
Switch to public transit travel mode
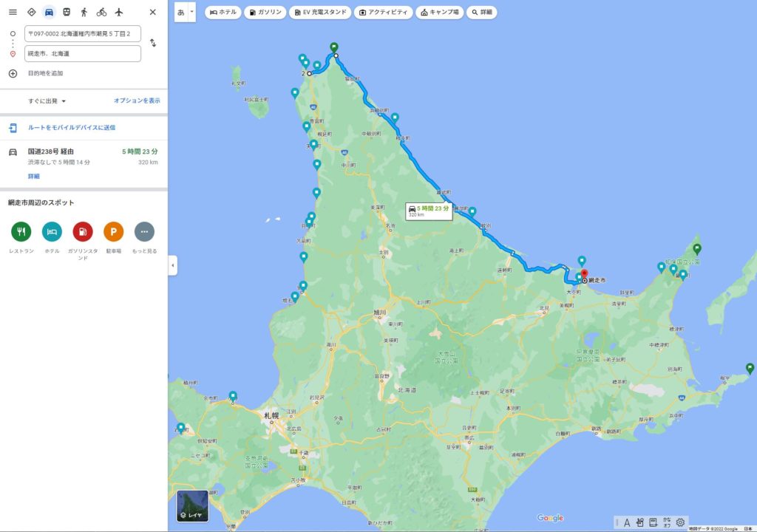pyautogui.click(x=67, y=12)
